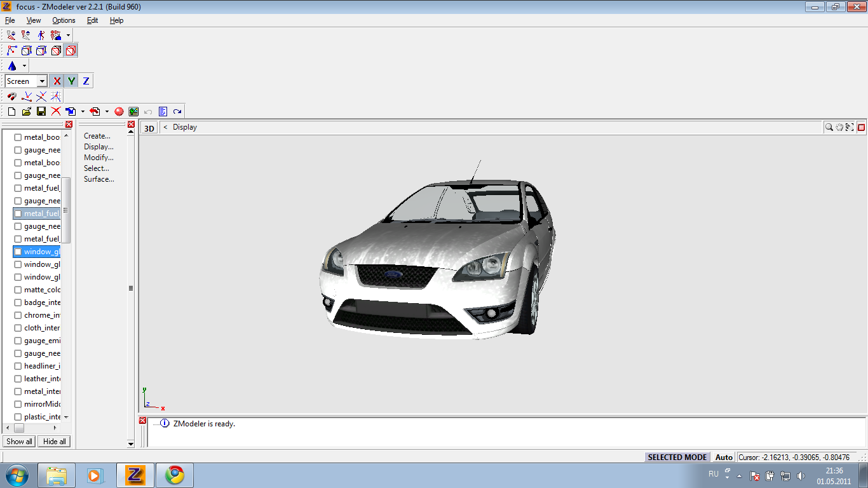The height and width of the screenshot is (488, 868).
Task: Open the Export icon's dropdown arrow
Action: pyautogui.click(x=107, y=111)
